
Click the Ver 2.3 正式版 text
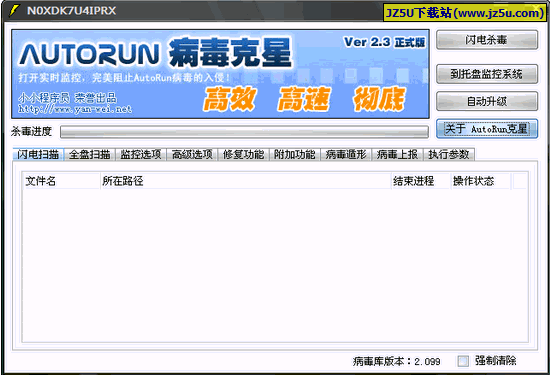pos(384,42)
